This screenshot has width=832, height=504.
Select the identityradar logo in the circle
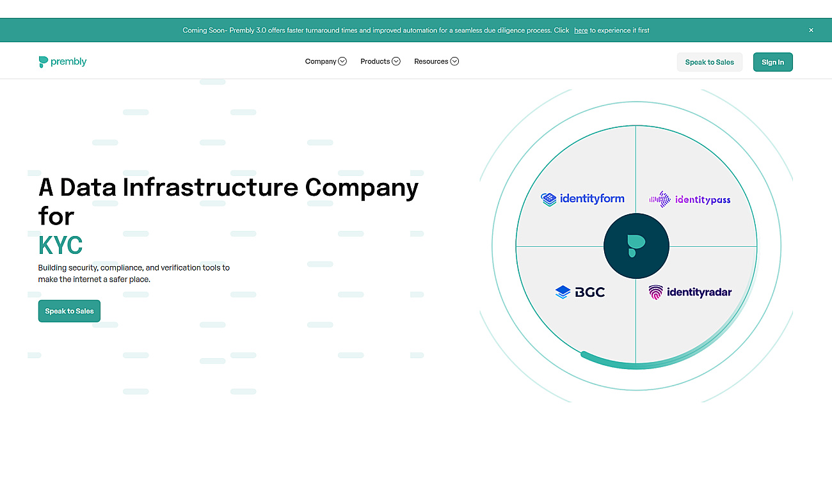click(x=690, y=292)
